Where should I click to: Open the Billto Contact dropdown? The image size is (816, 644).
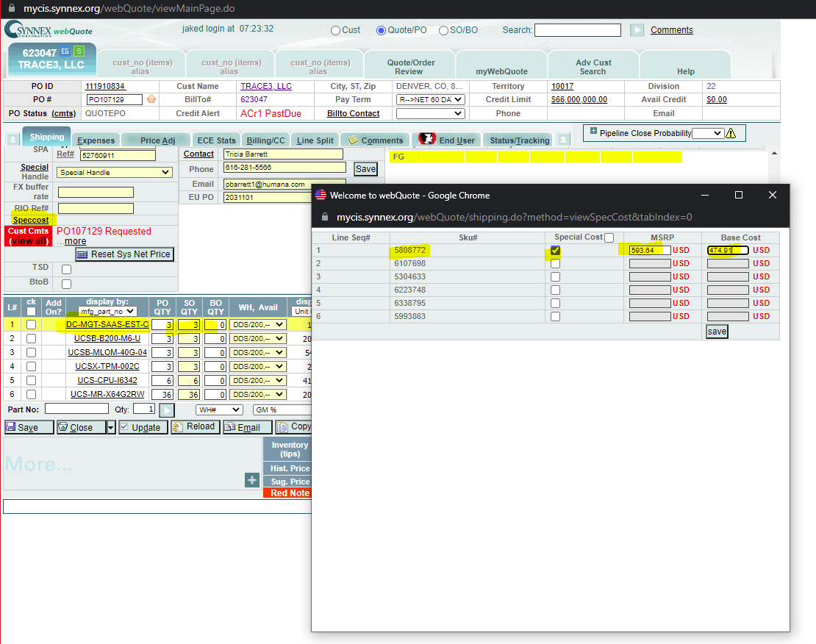coord(430,113)
